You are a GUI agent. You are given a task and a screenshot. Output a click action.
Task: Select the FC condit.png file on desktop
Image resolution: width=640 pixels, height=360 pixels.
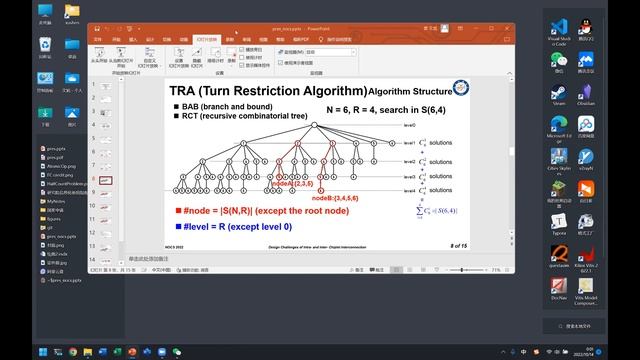[x=57, y=175]
